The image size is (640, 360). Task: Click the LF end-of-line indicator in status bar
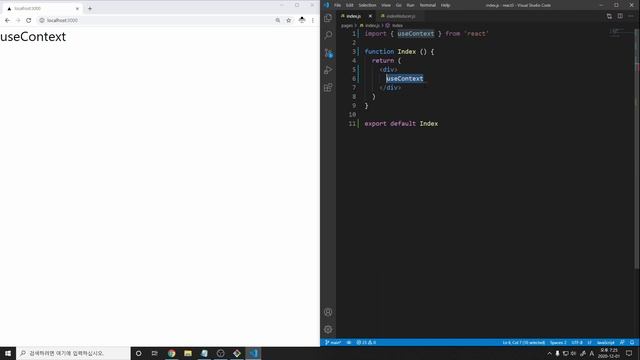[x=589, y=342]
